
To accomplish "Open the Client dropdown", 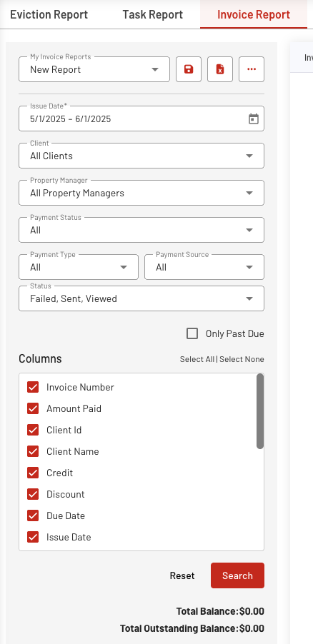I will [141, 156].
